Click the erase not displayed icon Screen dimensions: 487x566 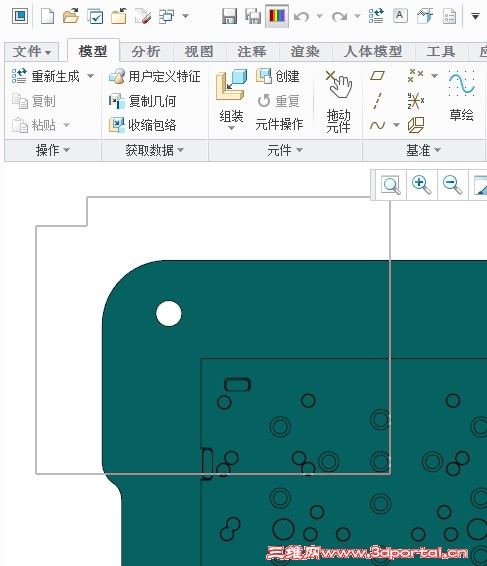coord(143,16)
